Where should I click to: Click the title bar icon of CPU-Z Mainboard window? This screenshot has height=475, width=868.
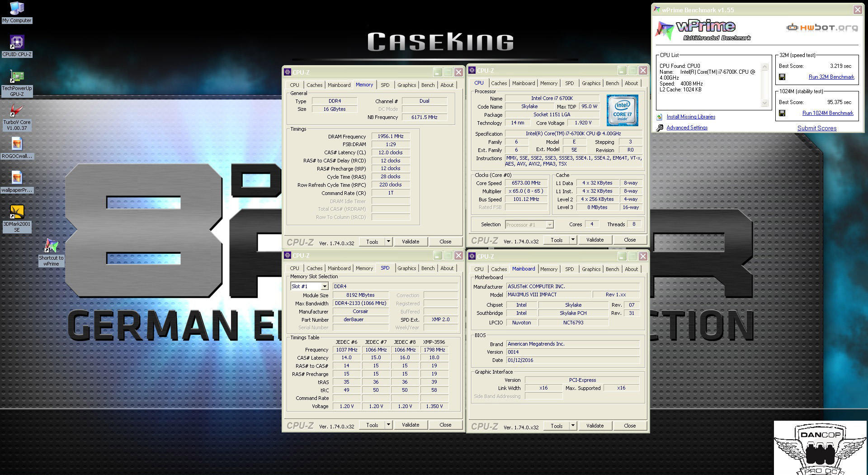pos(472,256)
